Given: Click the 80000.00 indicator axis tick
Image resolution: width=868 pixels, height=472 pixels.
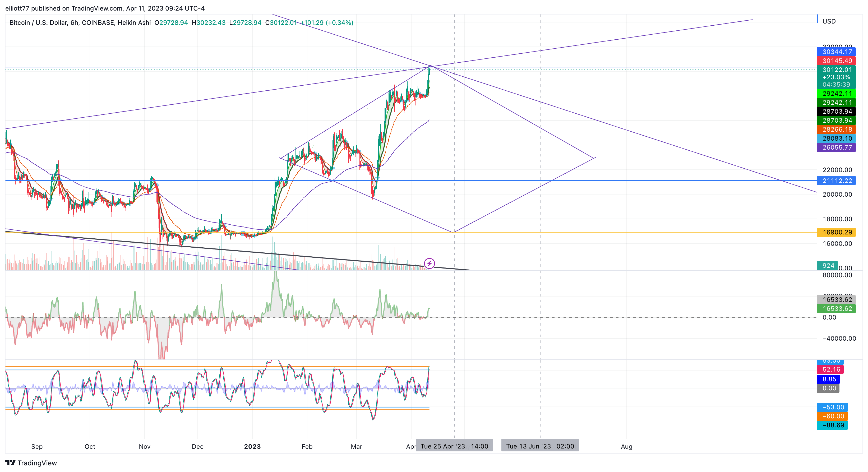Looking at the screenshot, I should tap(837, 275).
